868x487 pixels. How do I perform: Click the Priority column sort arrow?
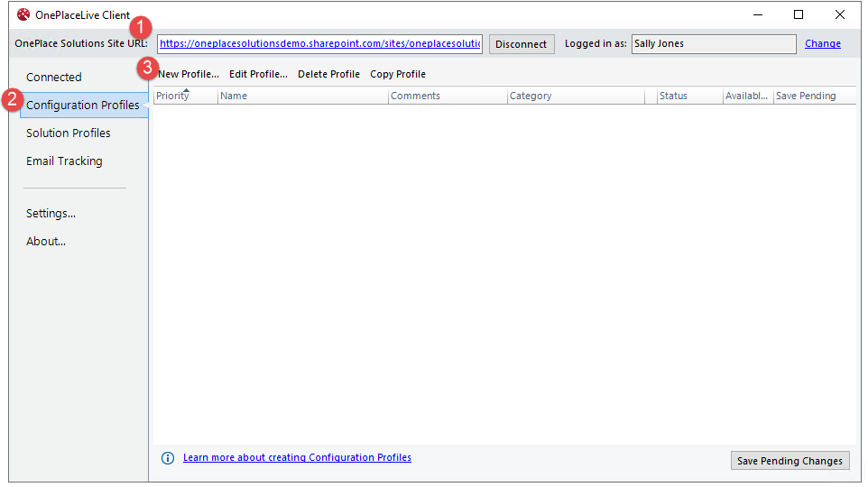(x=186, y=90)
